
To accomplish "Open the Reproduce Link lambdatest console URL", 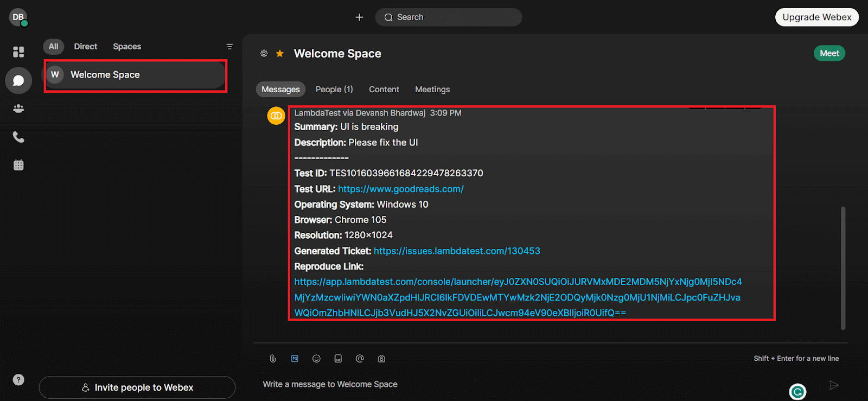I will pyautogui.click(x=518, y=297).
